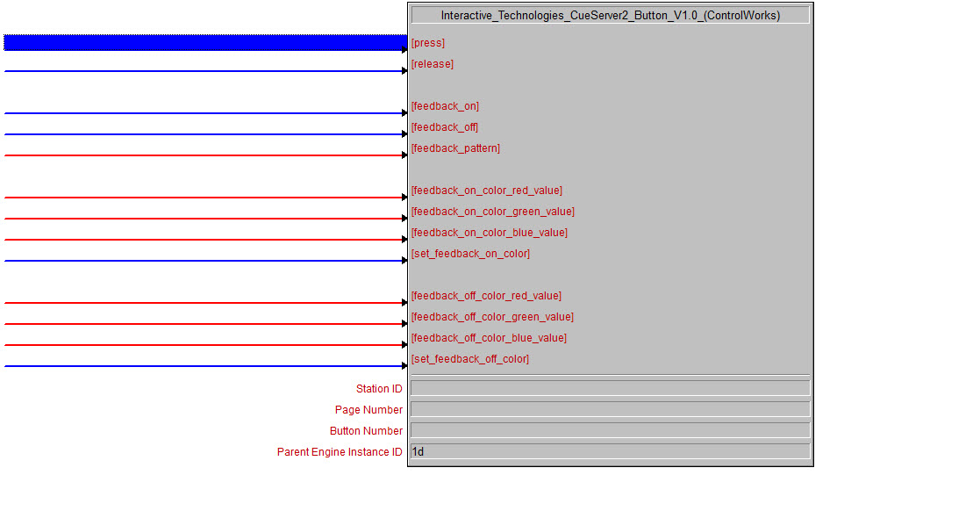Click the Station ID parameter name
The height and width of the screenshot is (511, 980).
click(x=379, y=388)
